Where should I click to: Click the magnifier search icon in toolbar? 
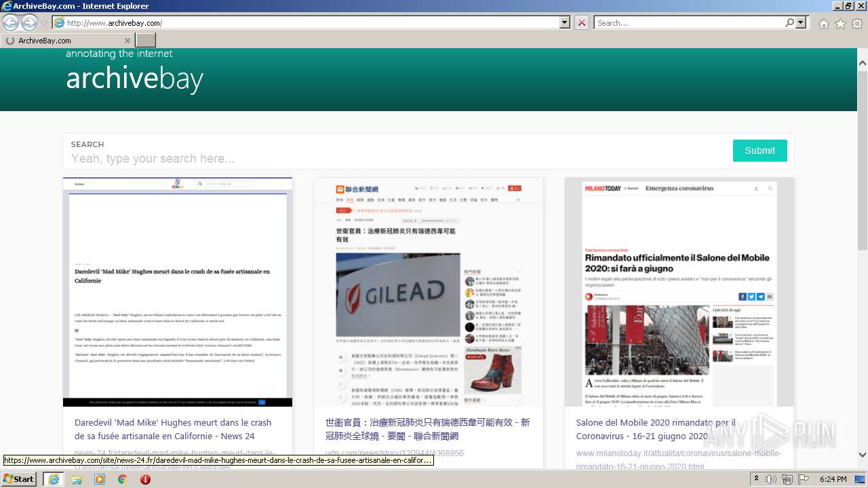point(789,23)
